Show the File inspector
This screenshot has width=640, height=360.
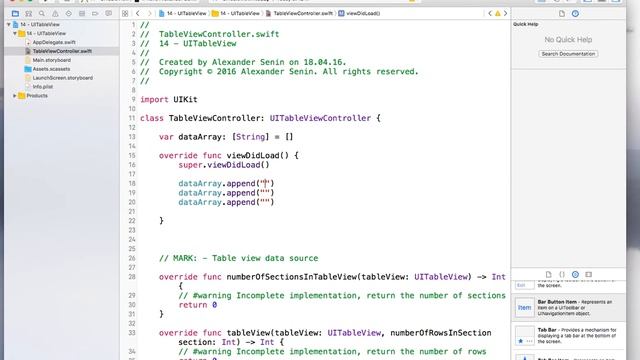(562, 13)
